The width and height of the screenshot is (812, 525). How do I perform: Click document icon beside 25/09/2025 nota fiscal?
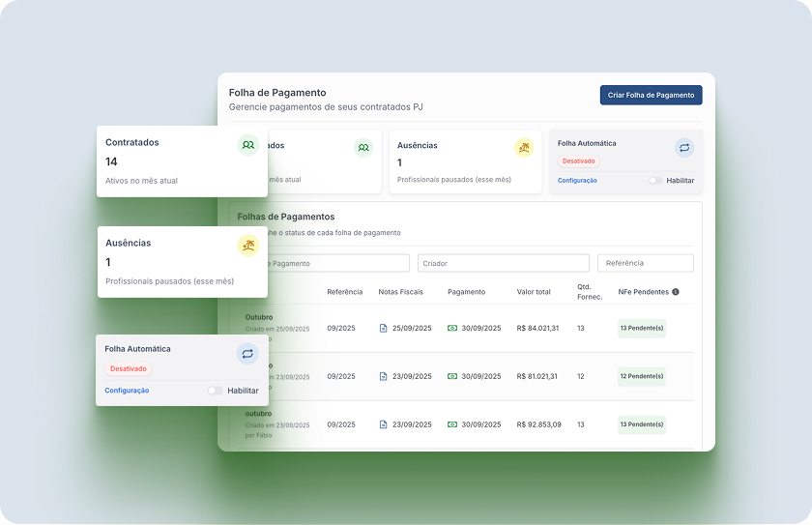click(383, 329)
